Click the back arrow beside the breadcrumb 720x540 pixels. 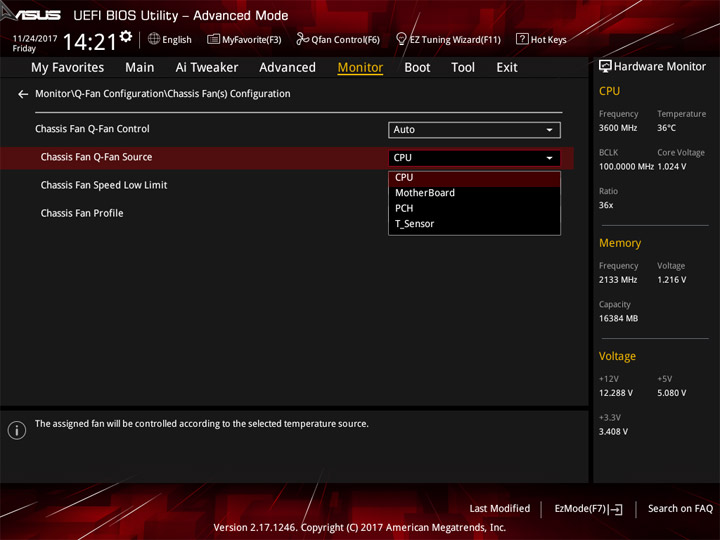[x=23, y=94]
